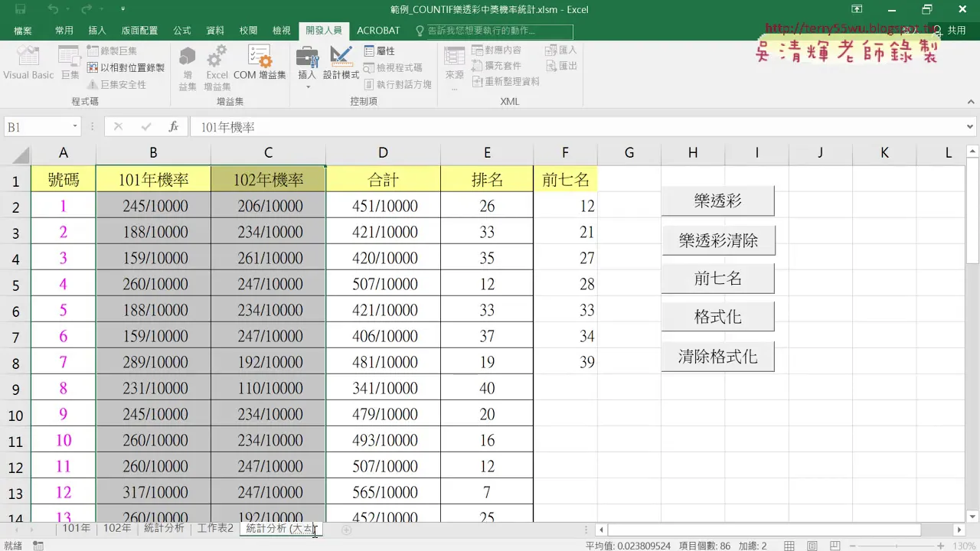This screenshot has height=551, width=980.
Task: Select row 5 header
Action: coord(15,285)
